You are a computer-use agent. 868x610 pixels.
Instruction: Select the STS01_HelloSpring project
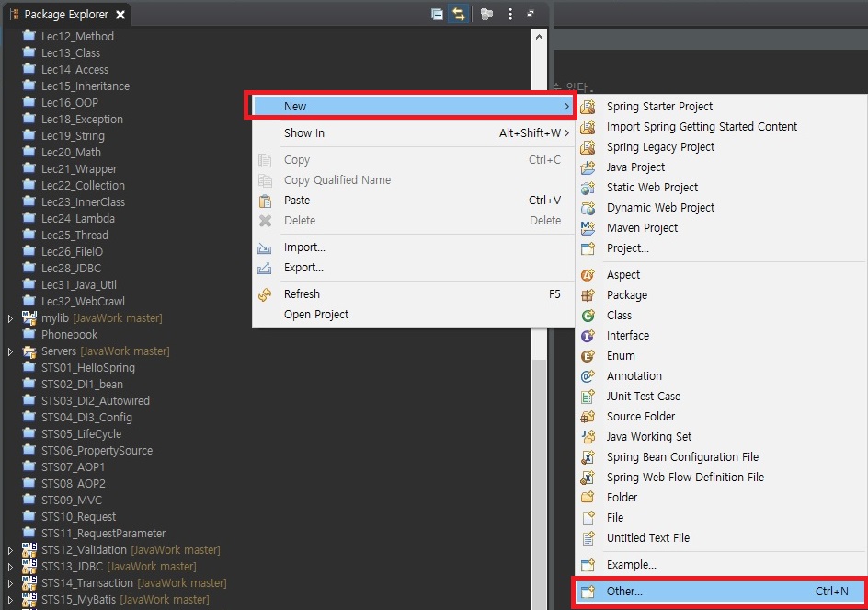[88, 368]
